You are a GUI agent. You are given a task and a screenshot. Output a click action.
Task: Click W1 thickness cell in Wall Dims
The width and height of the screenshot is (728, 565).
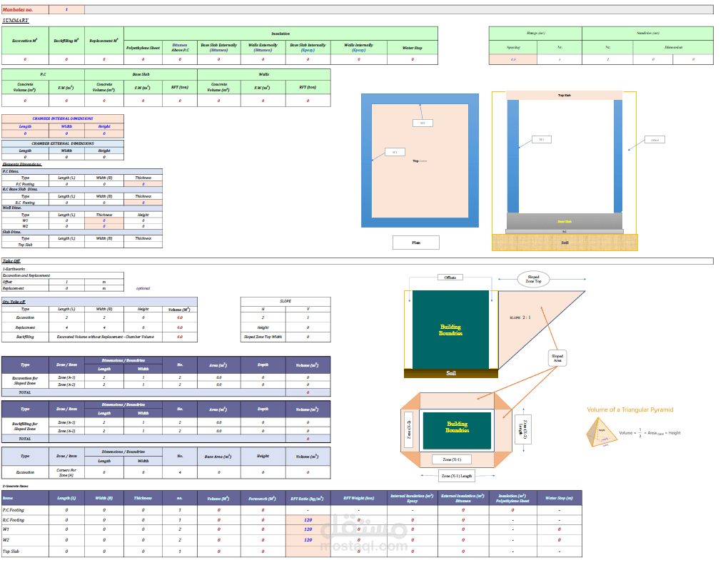104,221
